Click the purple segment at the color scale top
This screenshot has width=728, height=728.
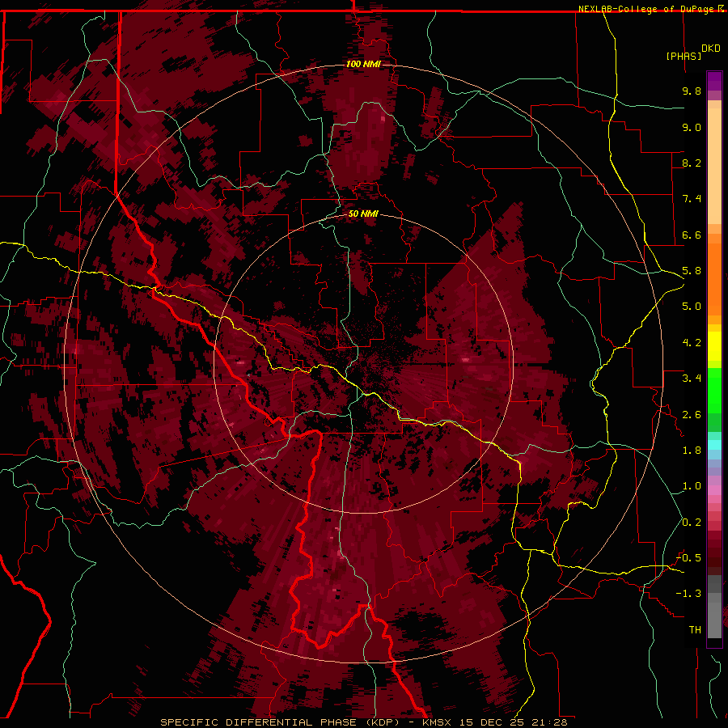(714, 81)
